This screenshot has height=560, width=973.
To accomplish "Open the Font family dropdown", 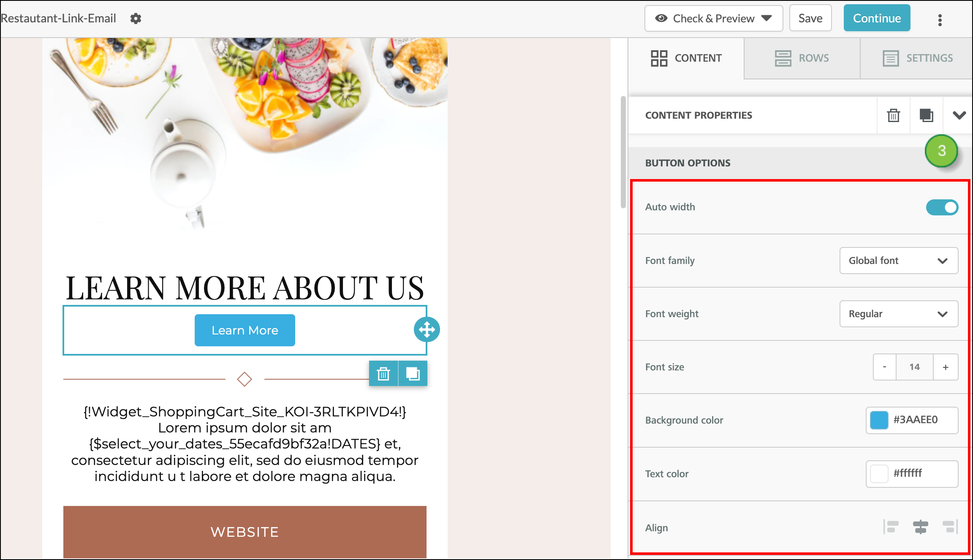I will (x=899, y=261).
